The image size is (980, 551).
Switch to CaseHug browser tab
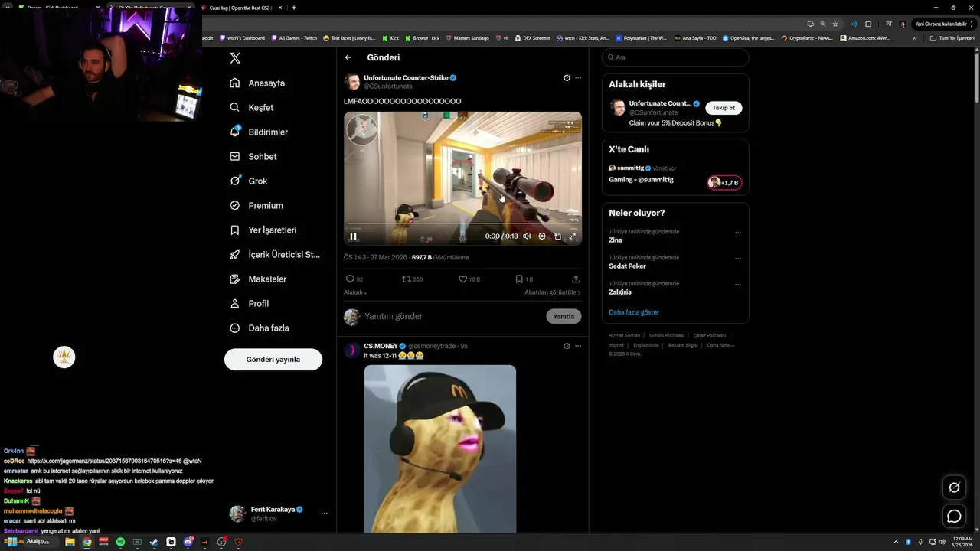[242, 8]
